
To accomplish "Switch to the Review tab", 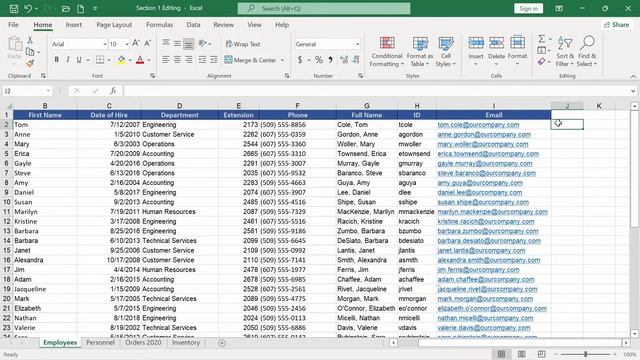I will [x=224, y=24].
